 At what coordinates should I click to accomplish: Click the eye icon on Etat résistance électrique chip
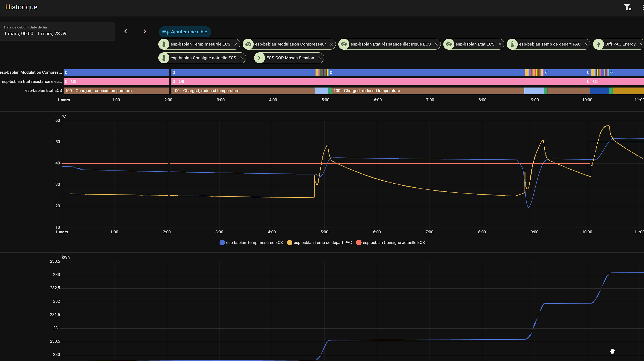[344, 44]
